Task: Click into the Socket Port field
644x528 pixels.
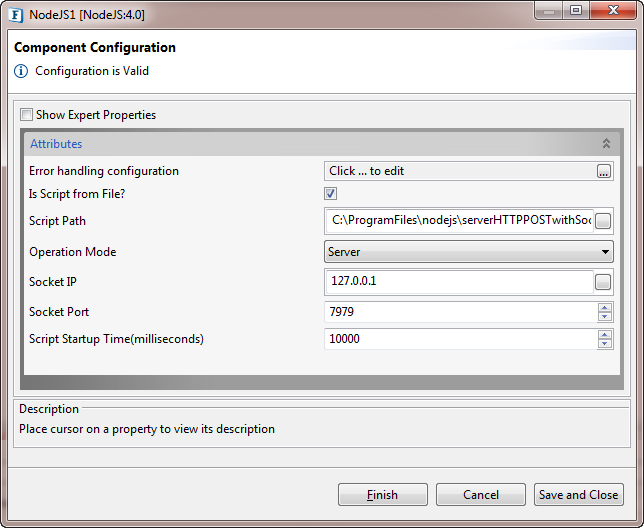Action: (x=461, y=312)
